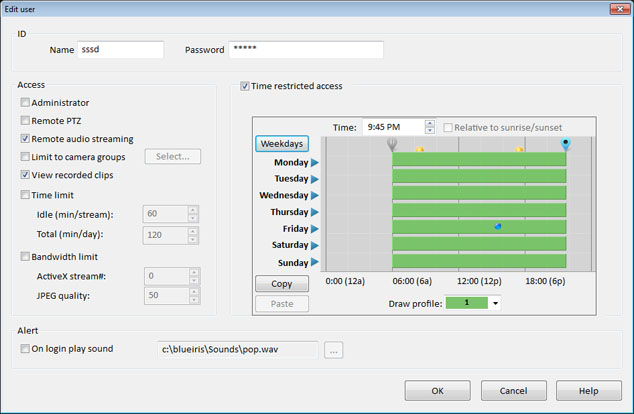Screen dimensions: 634x414
Task: Click the Wednesday row arrow icon
Action: click(x=314, y=196)
